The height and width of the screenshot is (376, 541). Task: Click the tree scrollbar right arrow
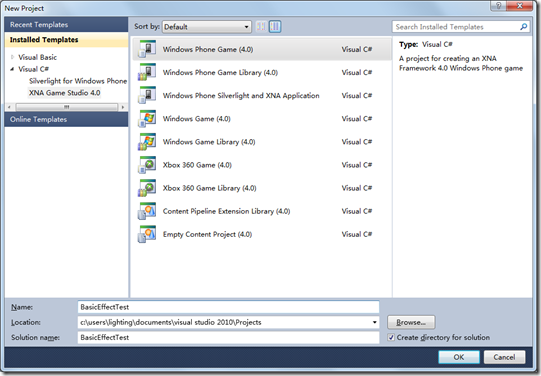[123, 107]
